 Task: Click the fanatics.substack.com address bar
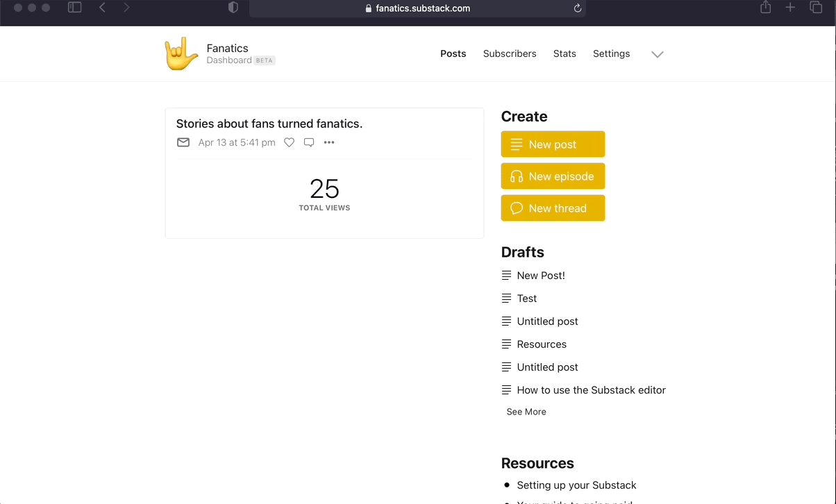[417, 8]
